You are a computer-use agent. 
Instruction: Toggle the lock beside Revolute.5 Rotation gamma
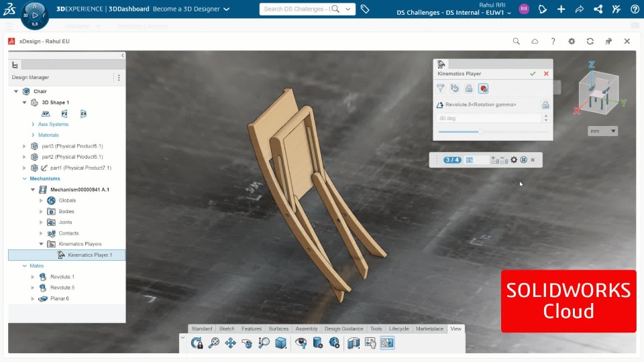545,105
